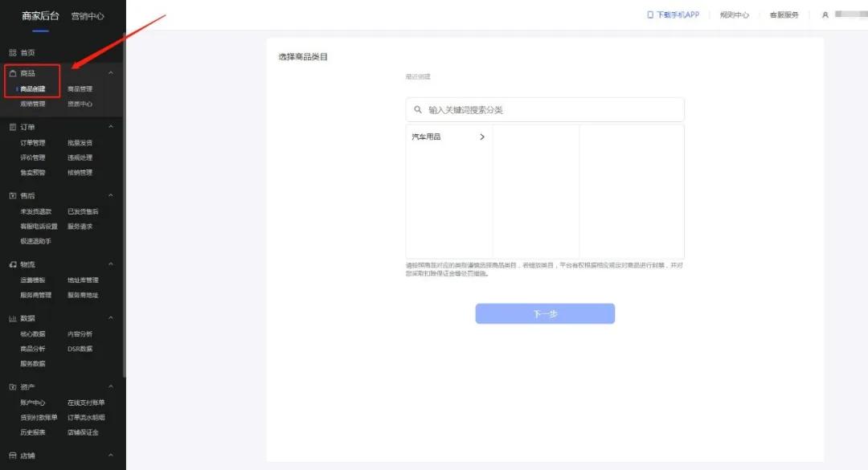868x470 pixels.
Task: Switch to 营销中心 in the top bar
Action: [x=87, y=15]
